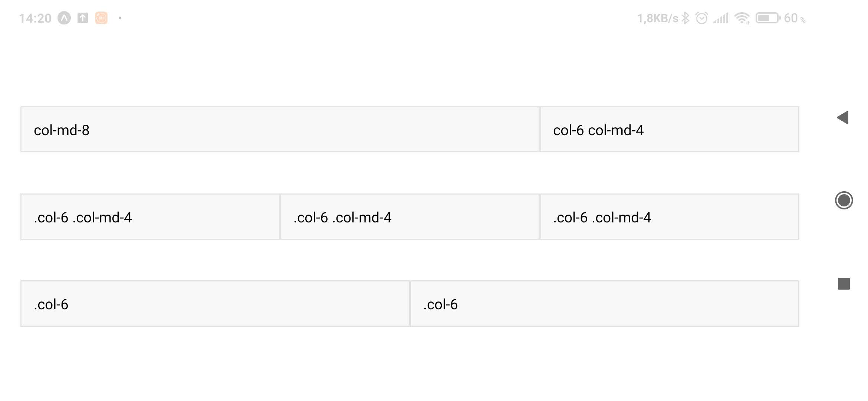This screenshot has width=868, height=401.
Task: Tap the orange Mi notification icon
Action: point(101,18)
